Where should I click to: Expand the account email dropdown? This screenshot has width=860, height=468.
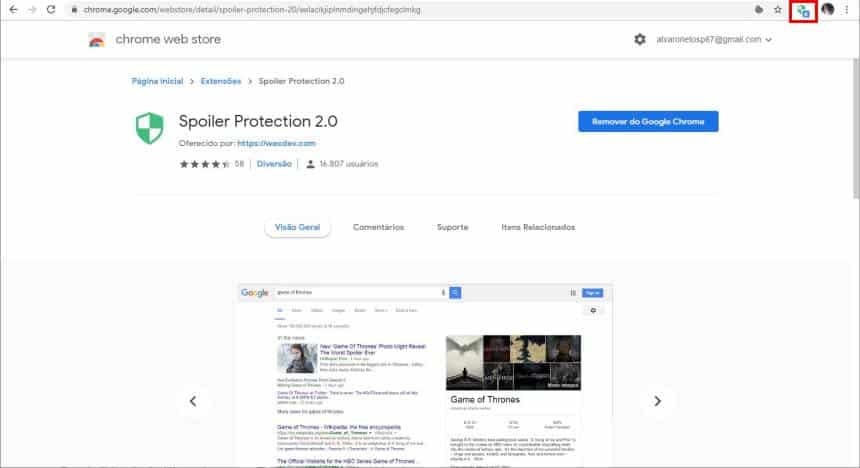coord(714,40)
